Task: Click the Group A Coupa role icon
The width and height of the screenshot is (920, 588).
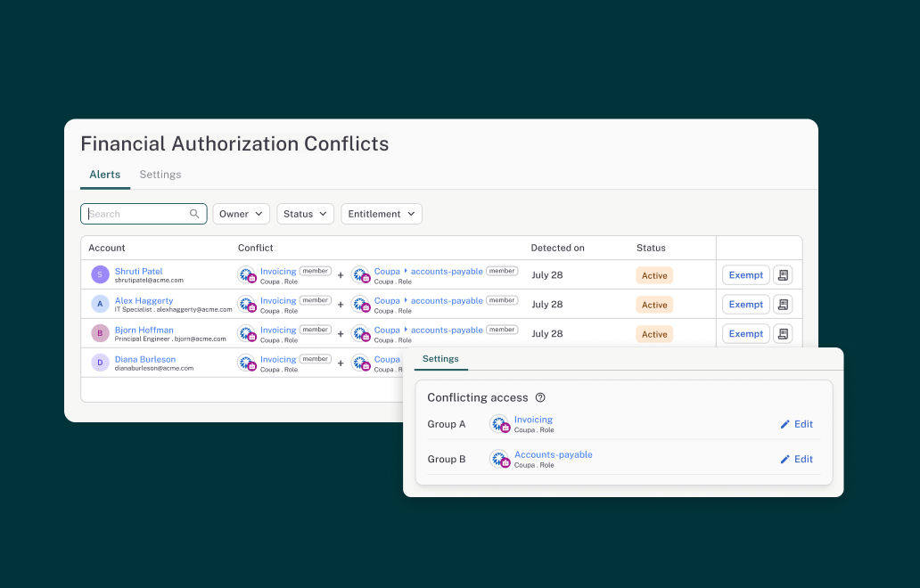Action: (499, 424)
